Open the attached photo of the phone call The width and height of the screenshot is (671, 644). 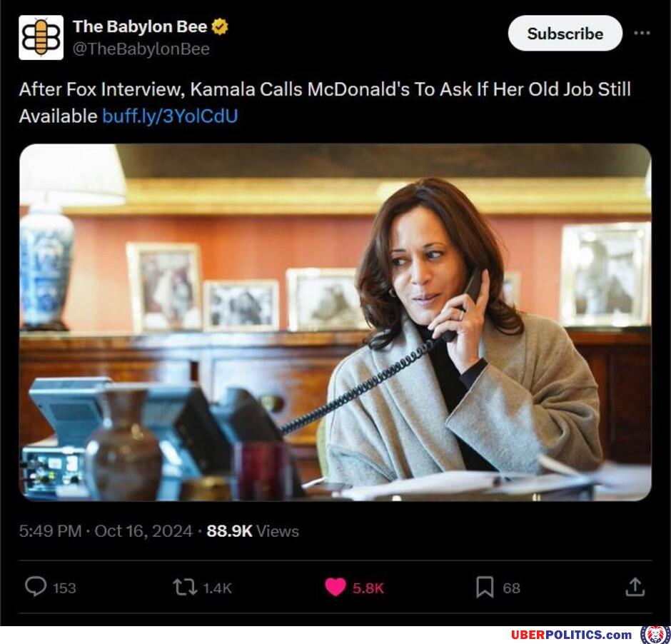click(335, 322)
